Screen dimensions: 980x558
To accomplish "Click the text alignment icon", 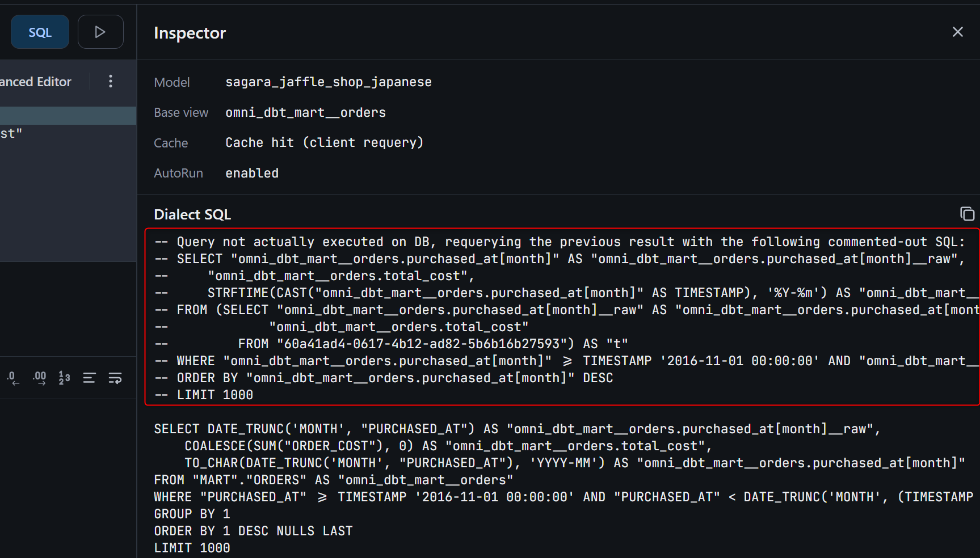I will point(89,378).
